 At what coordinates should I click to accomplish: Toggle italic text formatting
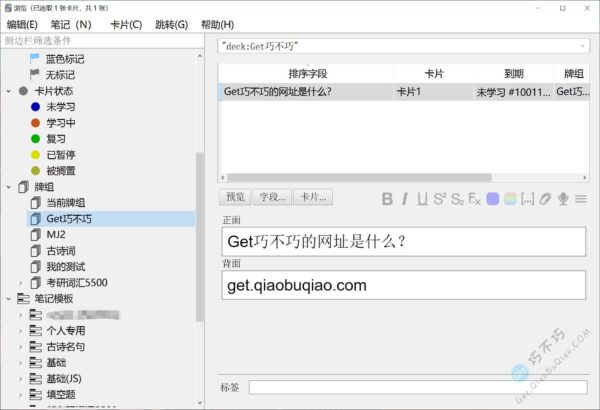point(406,199)
